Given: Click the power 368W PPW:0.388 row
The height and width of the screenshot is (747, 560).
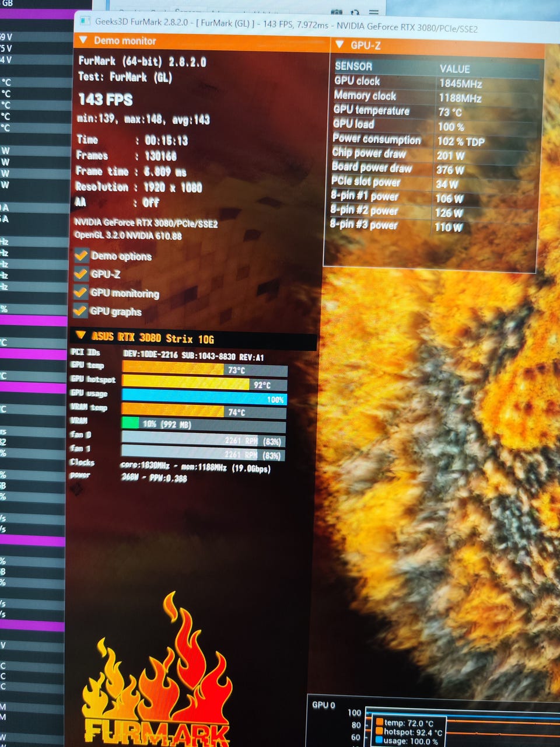Looking at the screenshot, I should pos(128,477).
